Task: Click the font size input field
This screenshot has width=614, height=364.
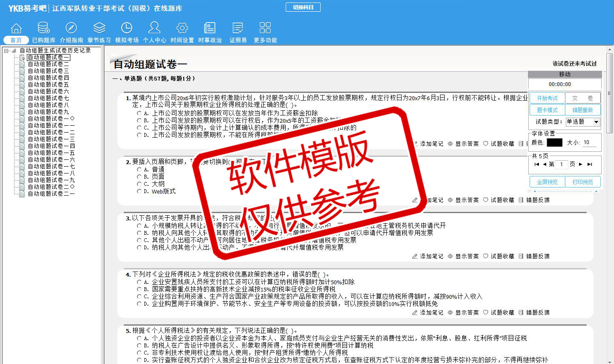Action: point(589,143)
